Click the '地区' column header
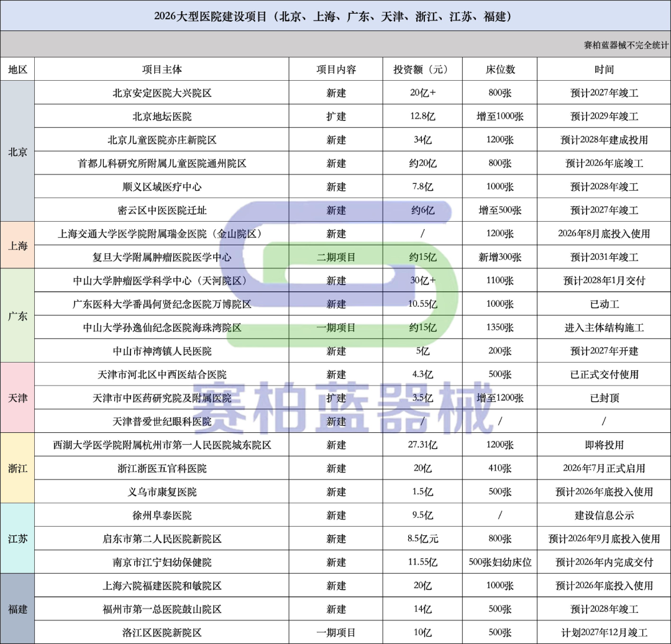The image size is (671, 644). point(17,70)
